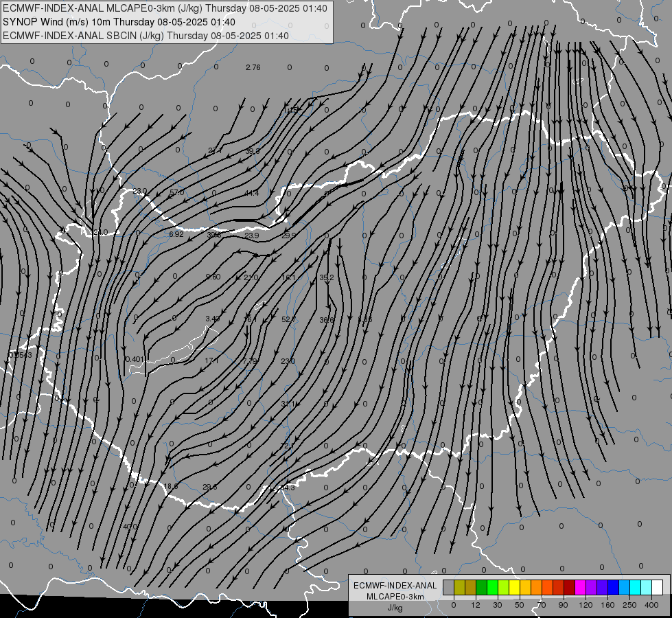Click the 35.2 value on the map
Viewport: 672px width, 618px height.
pyautogui.click(x=327, y=277)
